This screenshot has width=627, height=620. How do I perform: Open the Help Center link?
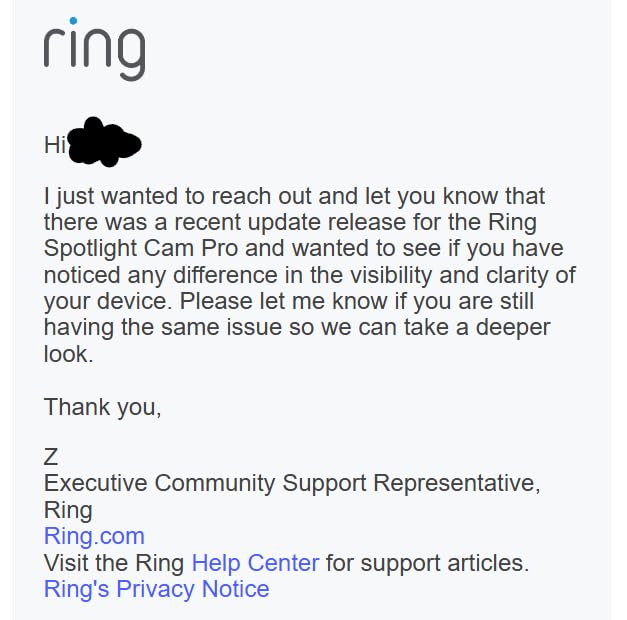[x=255, y=563]
